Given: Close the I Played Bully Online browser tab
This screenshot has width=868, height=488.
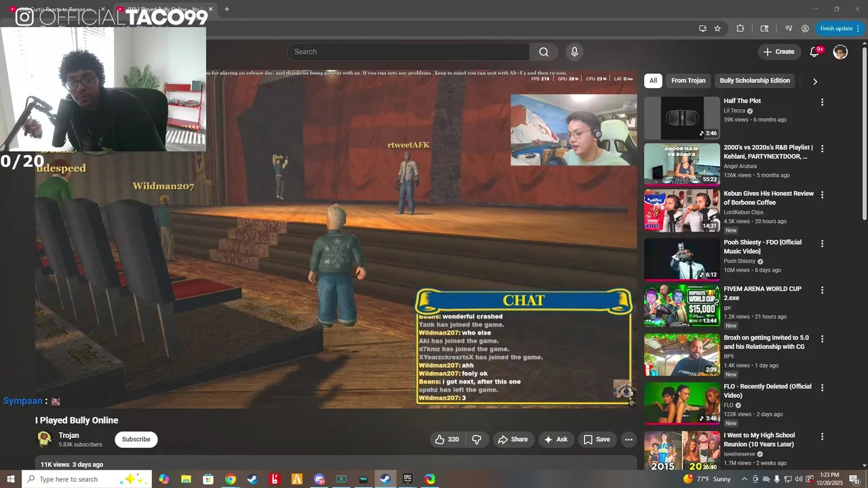Looking at the screenshot, I should click(x=210, y=9).
